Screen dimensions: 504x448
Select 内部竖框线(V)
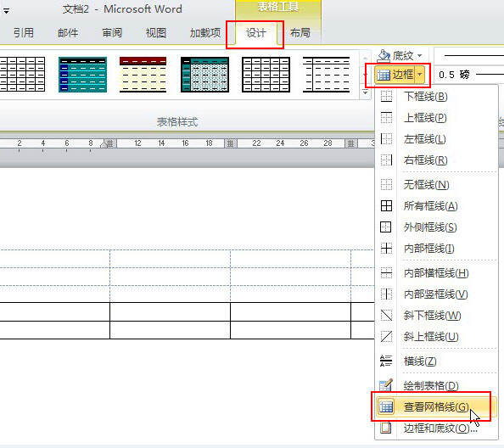(x=436, y=294)
